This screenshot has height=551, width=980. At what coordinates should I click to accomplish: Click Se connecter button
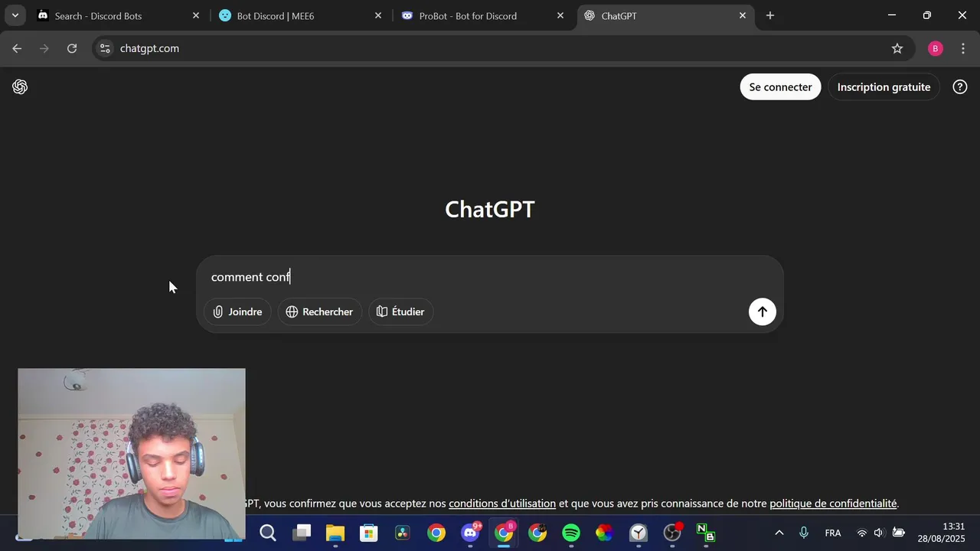click(780, 87)
